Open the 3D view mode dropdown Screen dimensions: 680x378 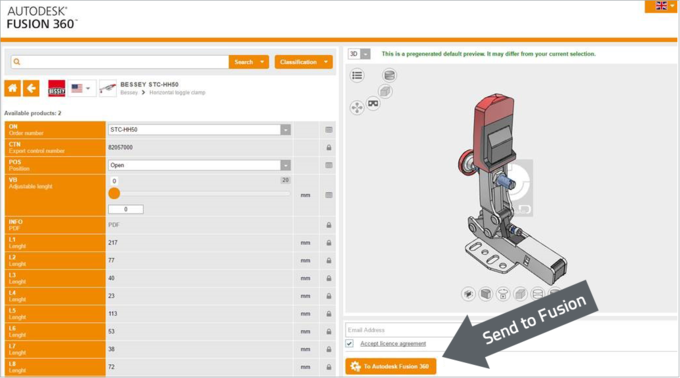coord(359,54)
